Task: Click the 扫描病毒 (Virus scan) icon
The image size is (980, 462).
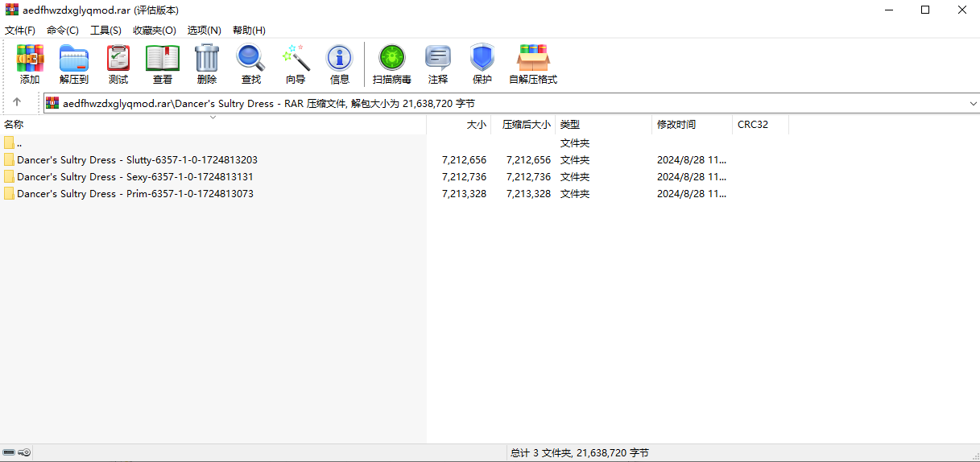Action: coord(392,58)
